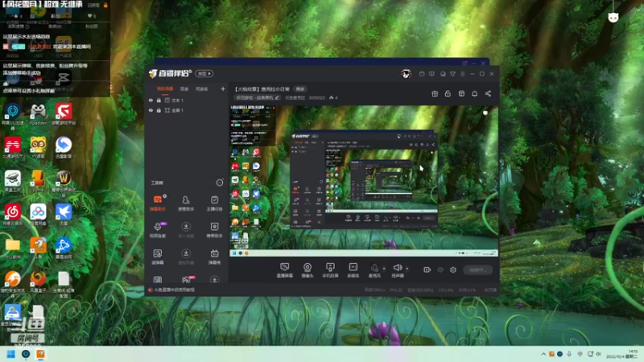
Task: Switch to the second scene tab
Action: tap(184, 89)
